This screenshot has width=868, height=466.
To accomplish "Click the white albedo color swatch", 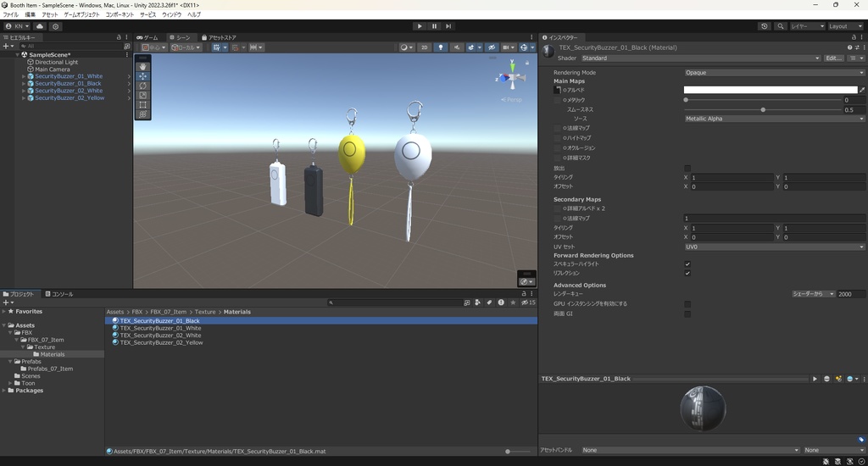I will (x=770, y=89).
